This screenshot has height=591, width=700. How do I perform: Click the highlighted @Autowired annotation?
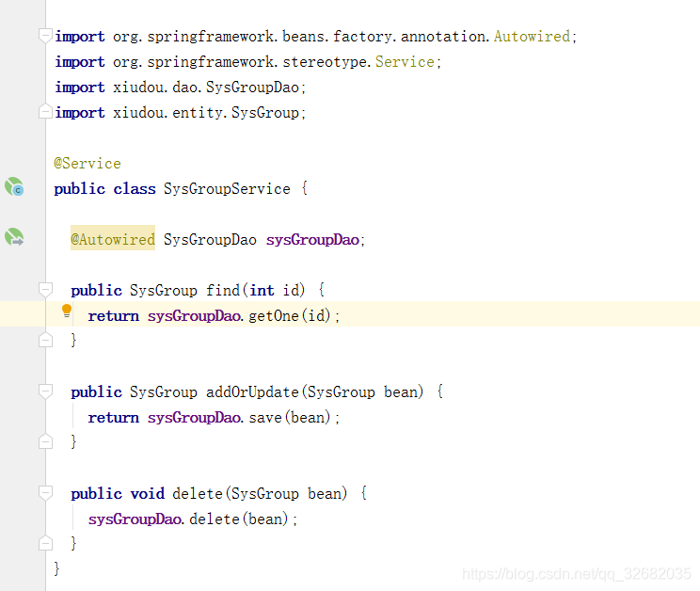pos(113,239)
